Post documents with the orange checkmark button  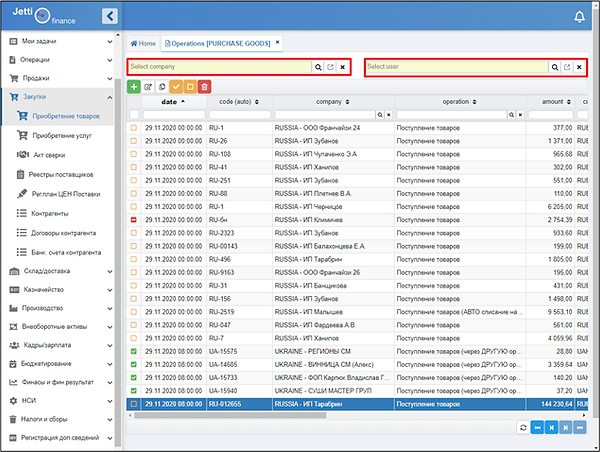point(176,87)
